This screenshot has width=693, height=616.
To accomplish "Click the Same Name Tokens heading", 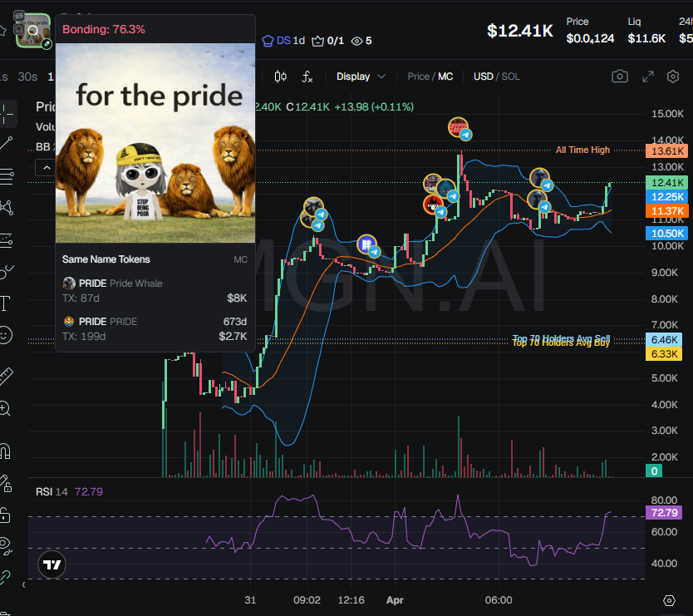I will 106,259.
